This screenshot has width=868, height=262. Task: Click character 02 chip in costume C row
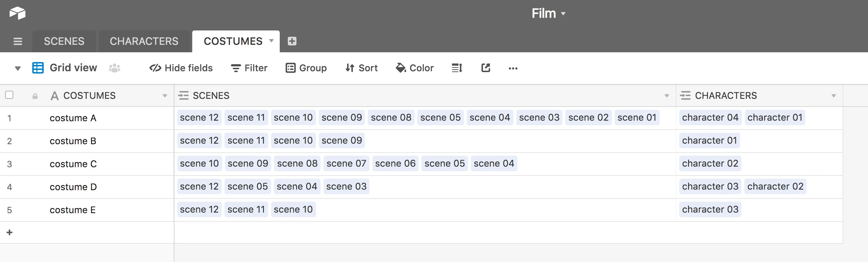coord(710,163)
